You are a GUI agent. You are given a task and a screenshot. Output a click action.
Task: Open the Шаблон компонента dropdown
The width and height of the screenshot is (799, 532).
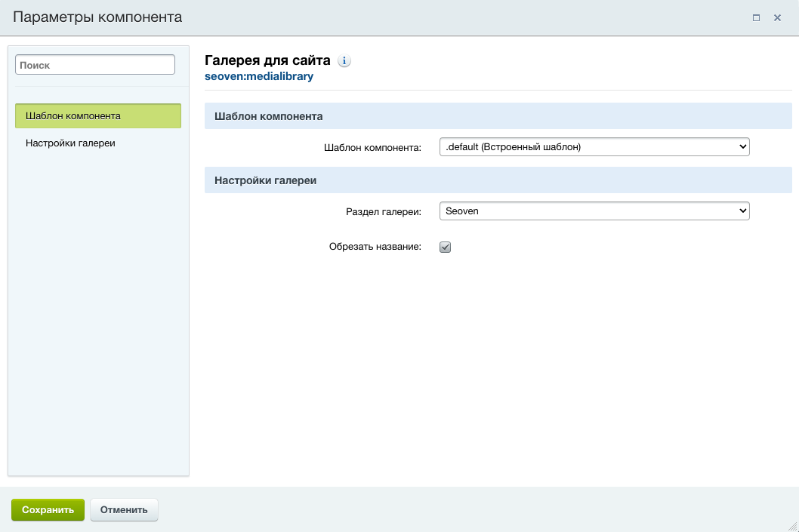coord(594,147)
